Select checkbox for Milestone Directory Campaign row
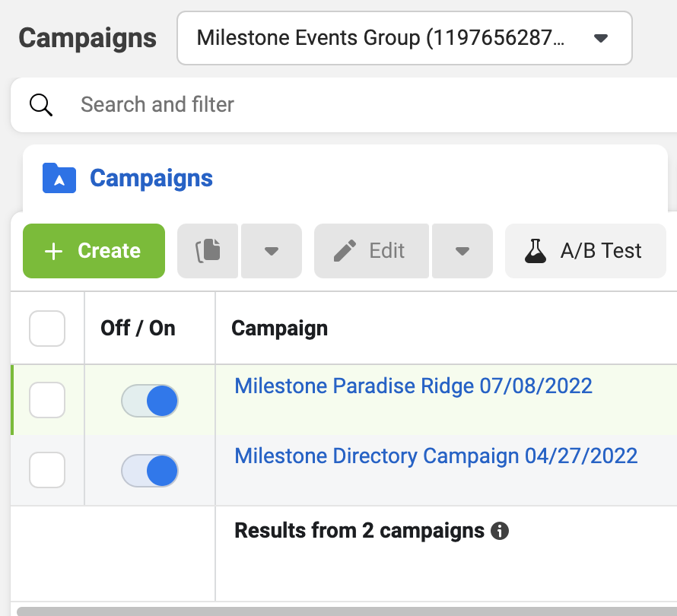Viewport: 677px width, 616px height. [x=47, y=470]
